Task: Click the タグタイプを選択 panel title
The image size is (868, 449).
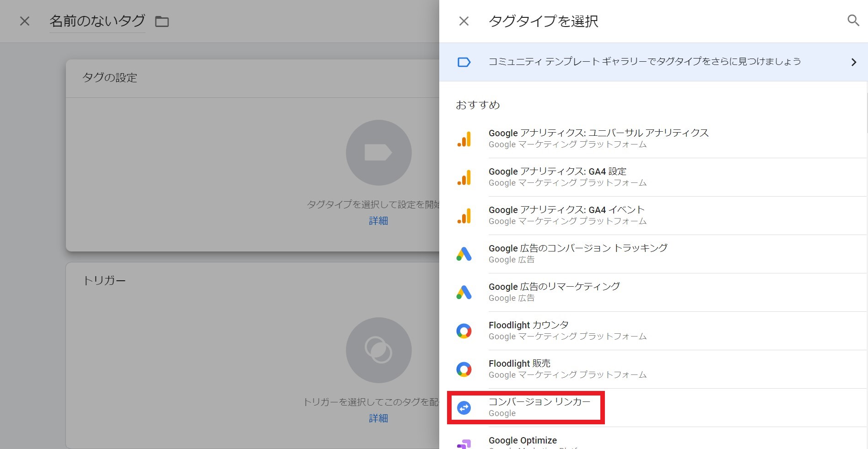Action: click(x=544, y=21)
